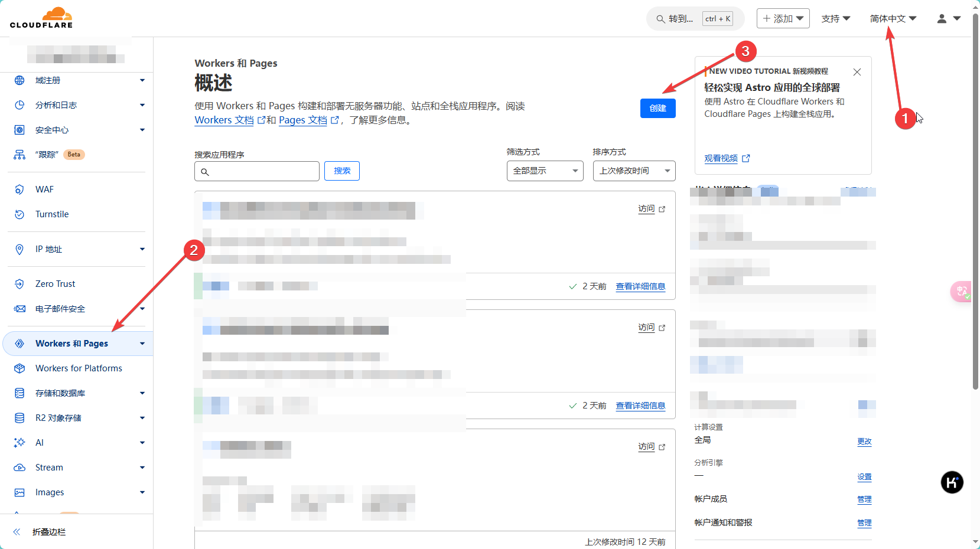Click the page vertical scrollbar
Screen dimensions: 980x549
[x=975, y=201]
